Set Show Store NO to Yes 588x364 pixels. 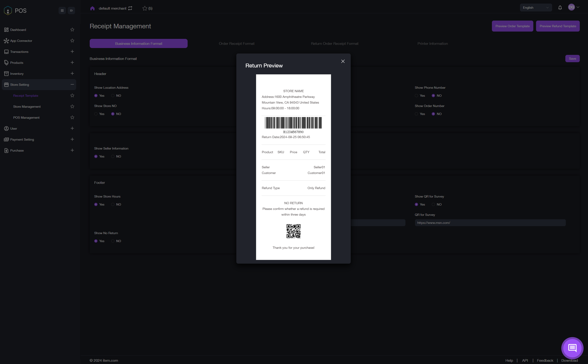pos(96,114)
